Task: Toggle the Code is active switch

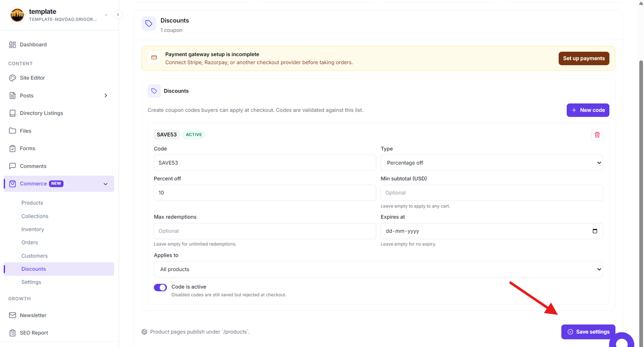Action: point(160,288)
